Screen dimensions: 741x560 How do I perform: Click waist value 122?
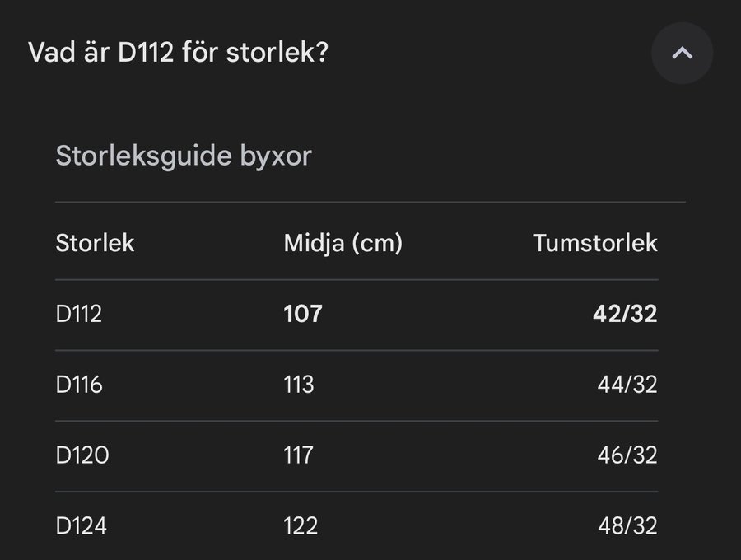click(301, 525)
